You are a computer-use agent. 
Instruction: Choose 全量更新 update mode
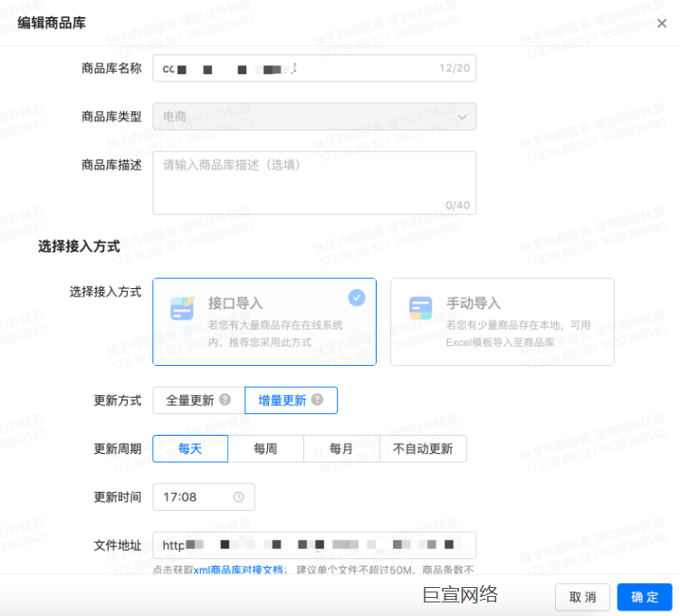click(198, 400)
